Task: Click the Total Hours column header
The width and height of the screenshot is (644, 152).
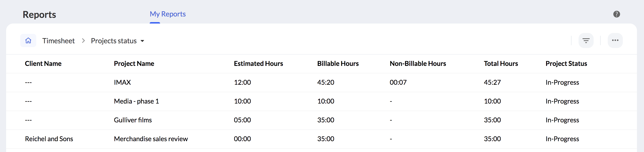Action: click(501, 64)
